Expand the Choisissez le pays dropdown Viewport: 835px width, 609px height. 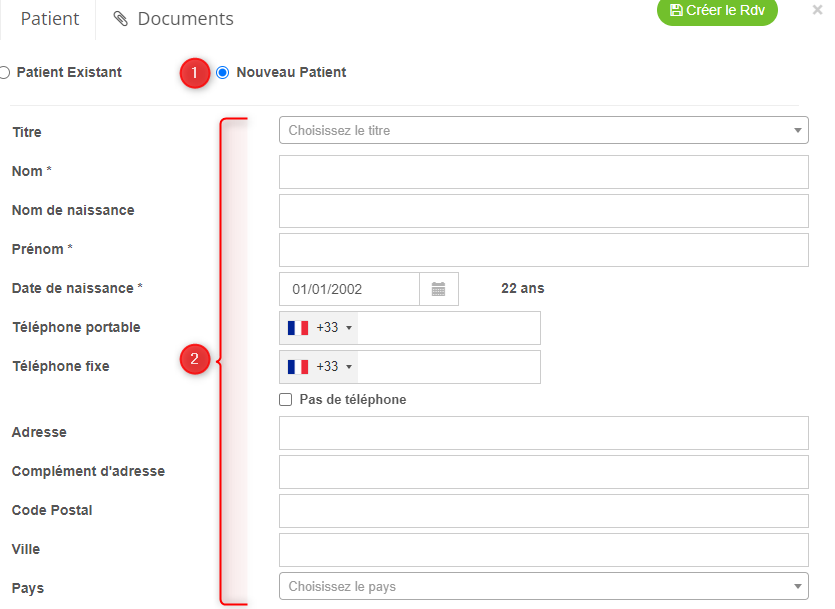(x=543, y=586)
